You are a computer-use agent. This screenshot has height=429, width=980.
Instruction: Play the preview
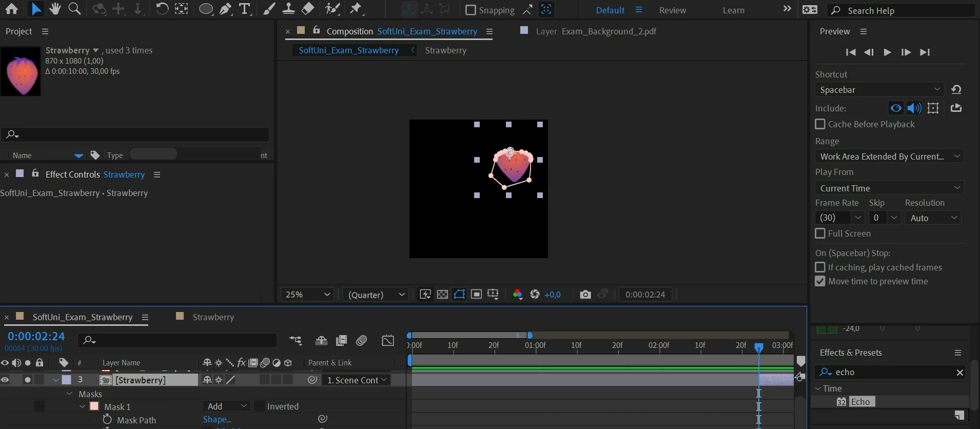(x=887, y=52)
